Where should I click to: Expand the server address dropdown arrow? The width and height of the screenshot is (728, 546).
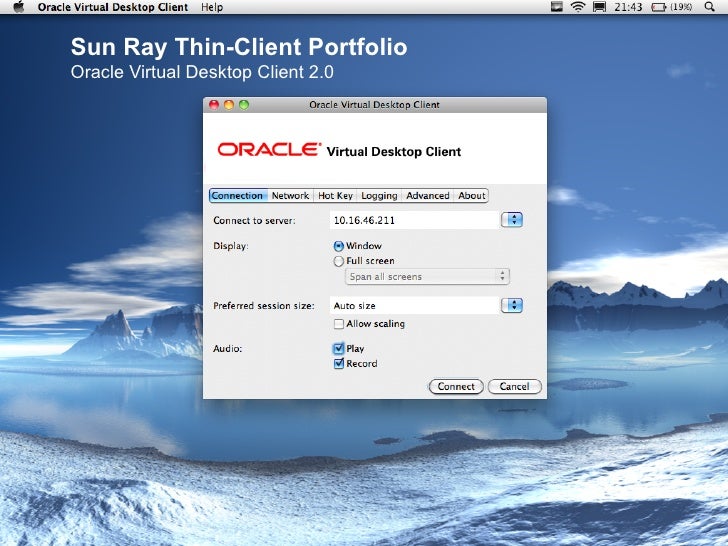pyautogui.click(x=512, y=220)
